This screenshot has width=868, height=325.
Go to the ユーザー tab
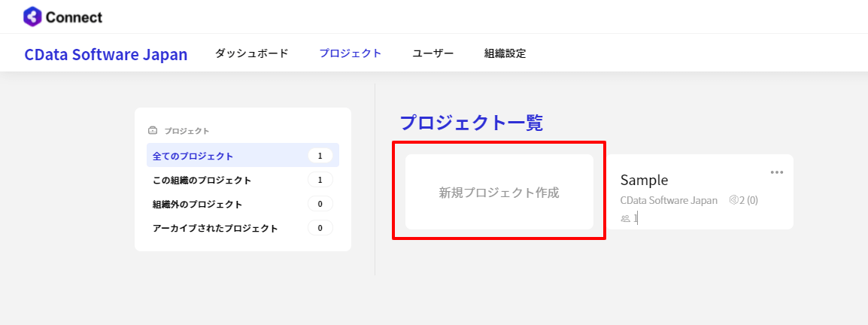[432, 53]
